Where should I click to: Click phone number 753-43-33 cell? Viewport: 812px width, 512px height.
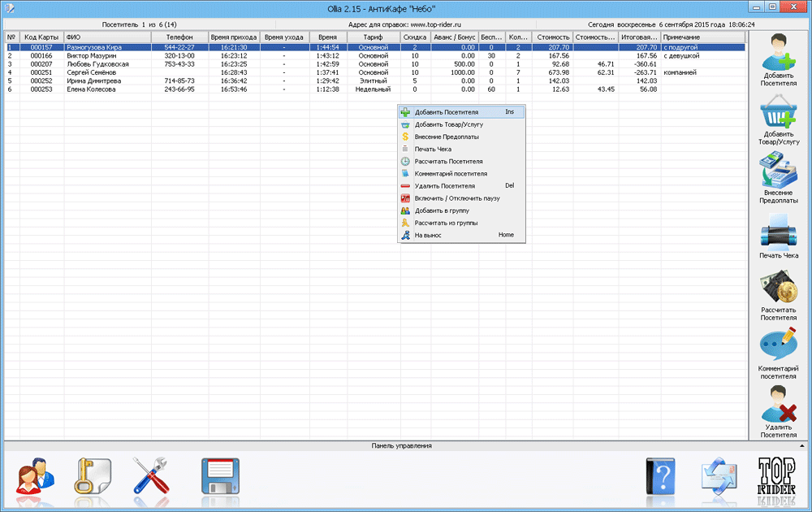tap(179, 64)
